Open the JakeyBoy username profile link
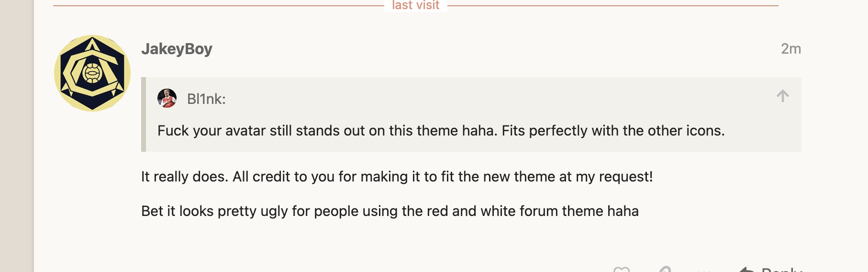868x272 pixels. (177, 49)
